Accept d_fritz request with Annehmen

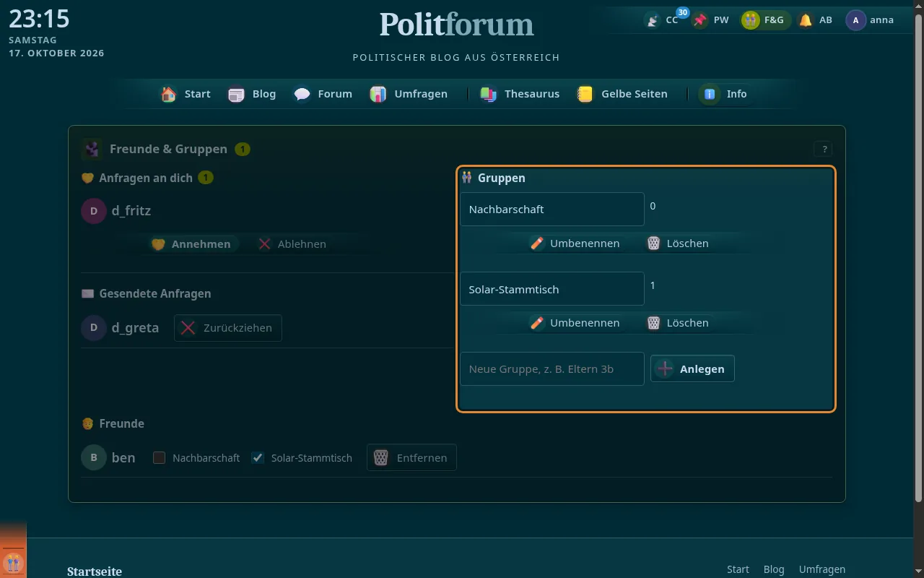(192, 244)
